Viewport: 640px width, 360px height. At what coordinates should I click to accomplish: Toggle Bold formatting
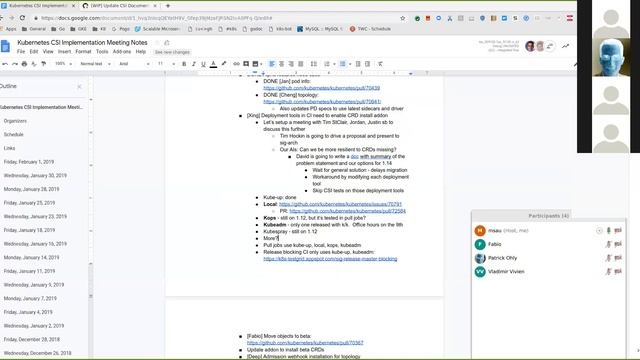coord(184,64)
